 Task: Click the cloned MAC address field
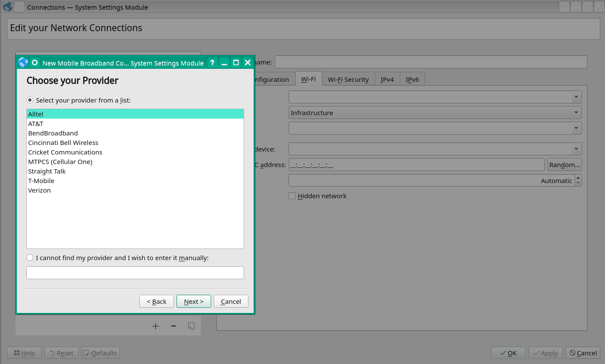tap(416, 164)
